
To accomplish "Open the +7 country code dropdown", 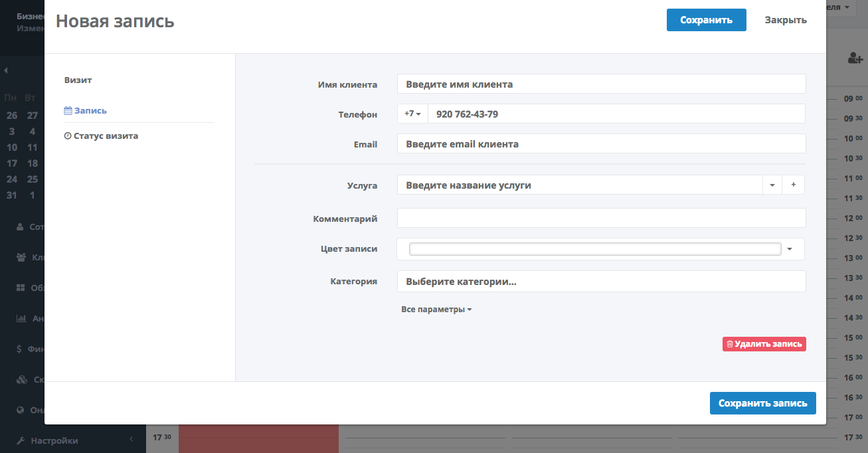I will click(412, 114).
